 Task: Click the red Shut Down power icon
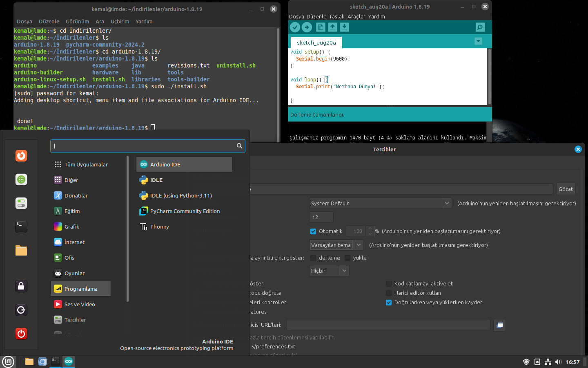click(x=21, y=334)
